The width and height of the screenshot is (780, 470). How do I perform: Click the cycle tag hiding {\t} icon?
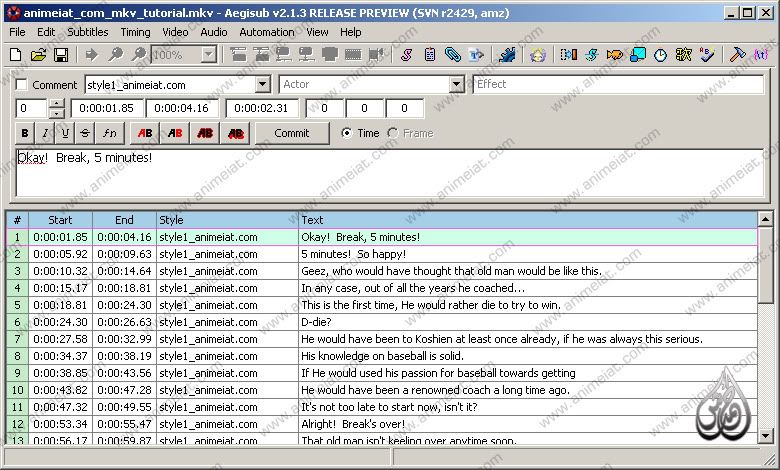[x=761, y=55]
